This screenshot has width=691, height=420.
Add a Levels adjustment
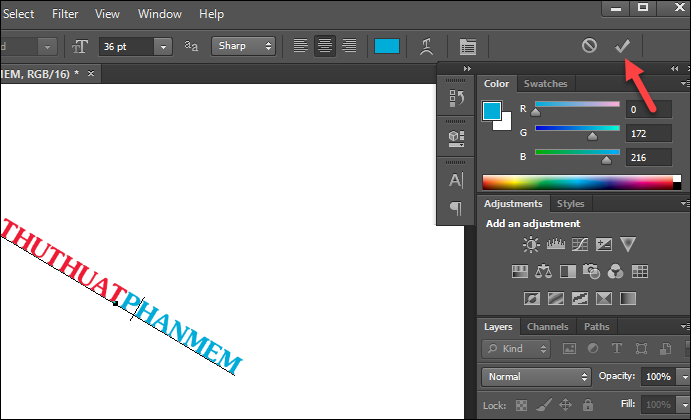click(556, 244)
